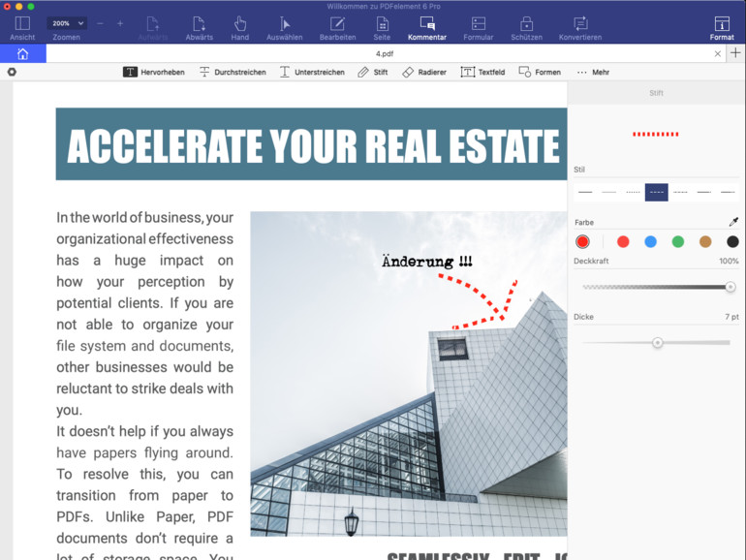Pick color with the eyedropper
The image size is (746, 560).
coord(733,222)
